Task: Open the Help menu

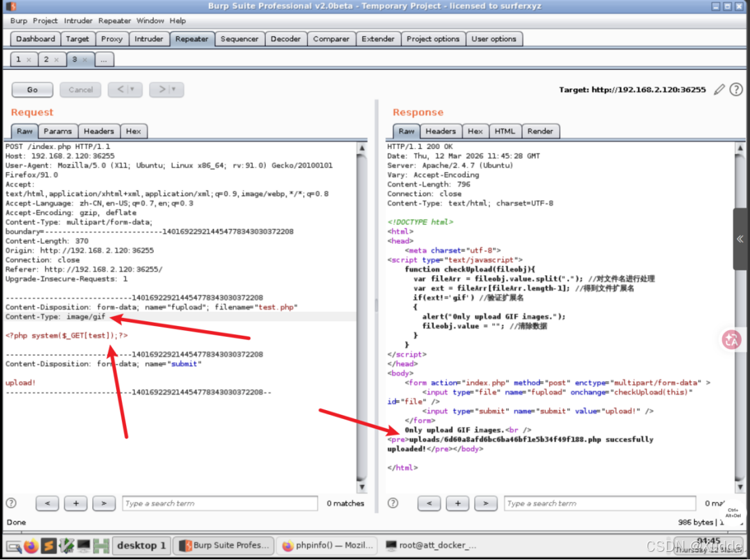Action: 178,20
